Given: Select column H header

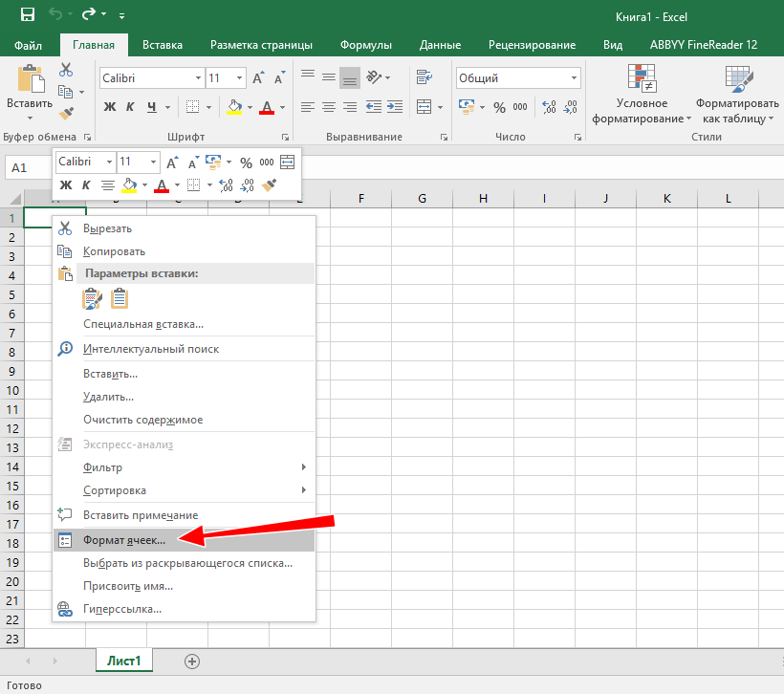Looking at the screenshot, I should coord(483,199).
